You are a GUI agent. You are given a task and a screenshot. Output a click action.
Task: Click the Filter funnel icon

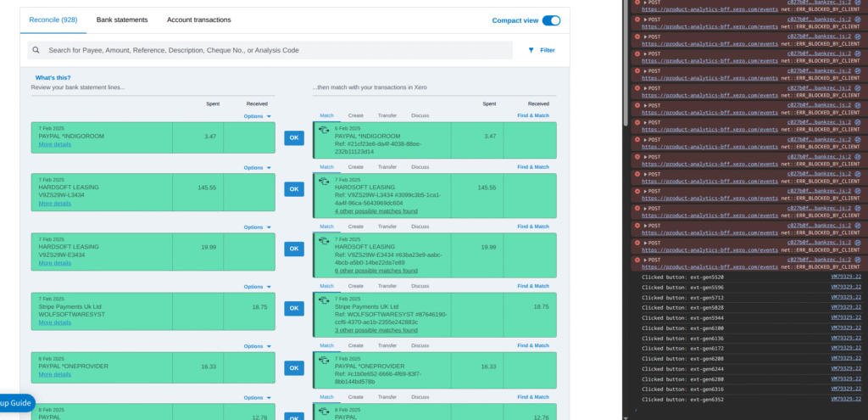[531, 51]
